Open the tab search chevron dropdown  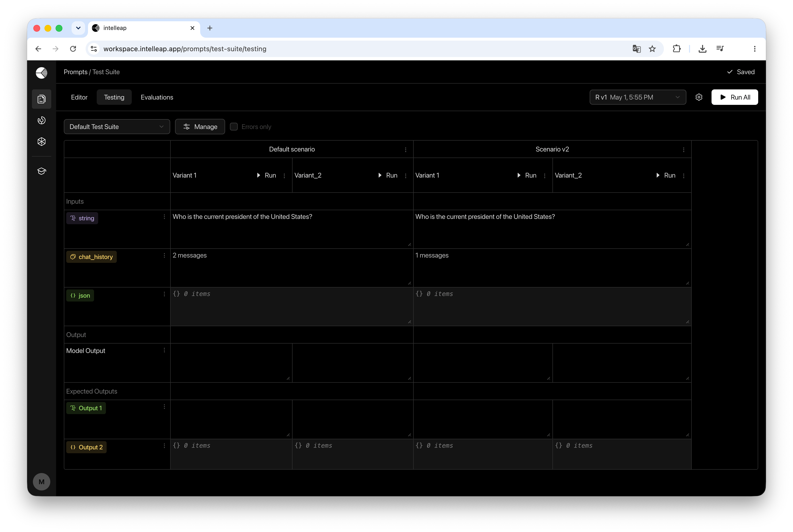pos(78,28)
